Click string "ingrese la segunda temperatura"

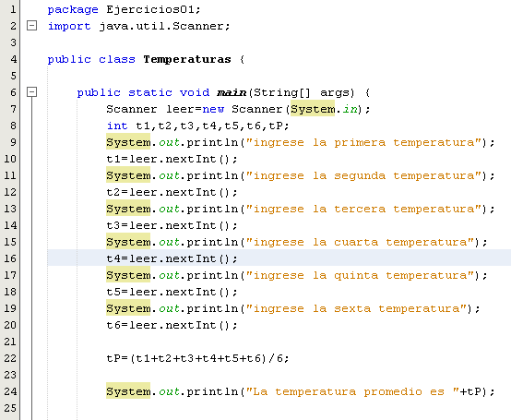363,176
